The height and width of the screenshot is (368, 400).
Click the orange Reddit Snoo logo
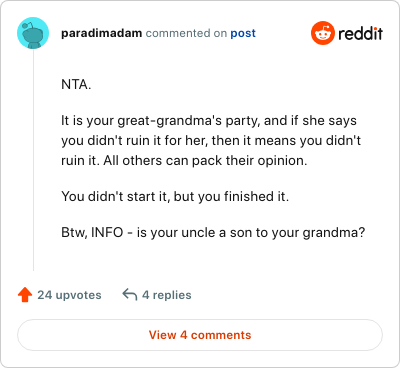coord(323,33)
